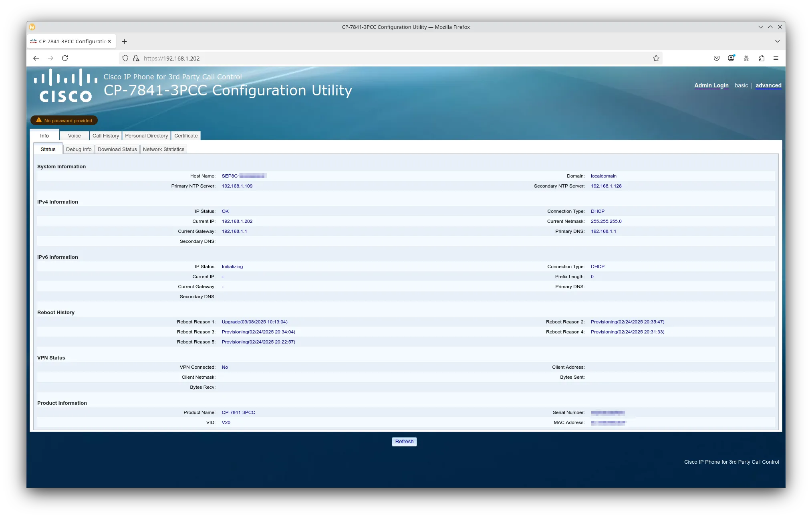
Task: Switch to the Certificate tab
Action: 186,136
